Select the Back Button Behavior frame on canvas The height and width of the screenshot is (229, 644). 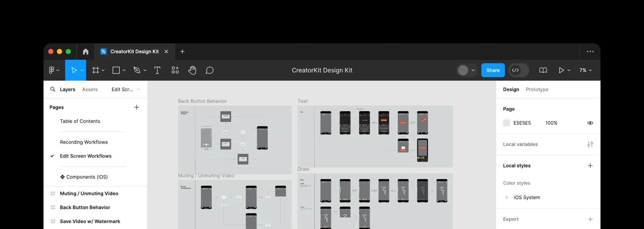pos(235,140)
